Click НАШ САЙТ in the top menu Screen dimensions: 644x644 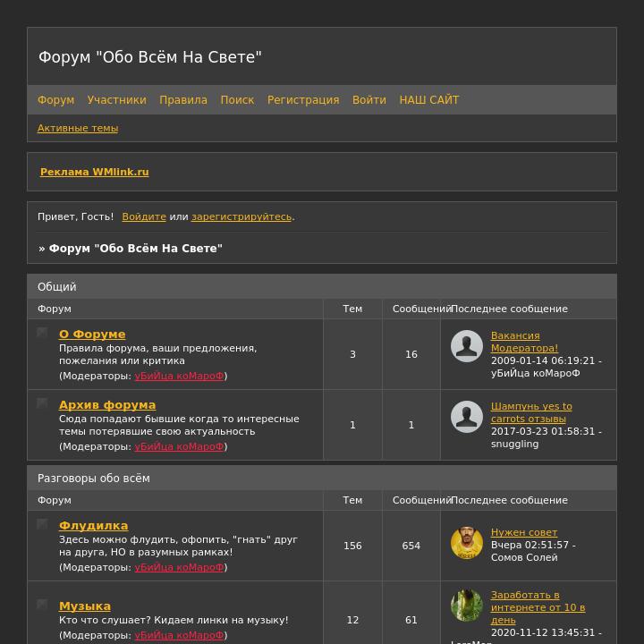[x=428, y=100]
